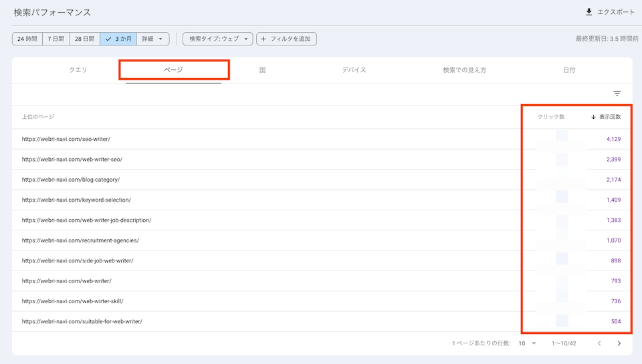The width and height of the screenshot is (642, 364).
Task: Go to next page of results
Action: click(x=619, y=343)
